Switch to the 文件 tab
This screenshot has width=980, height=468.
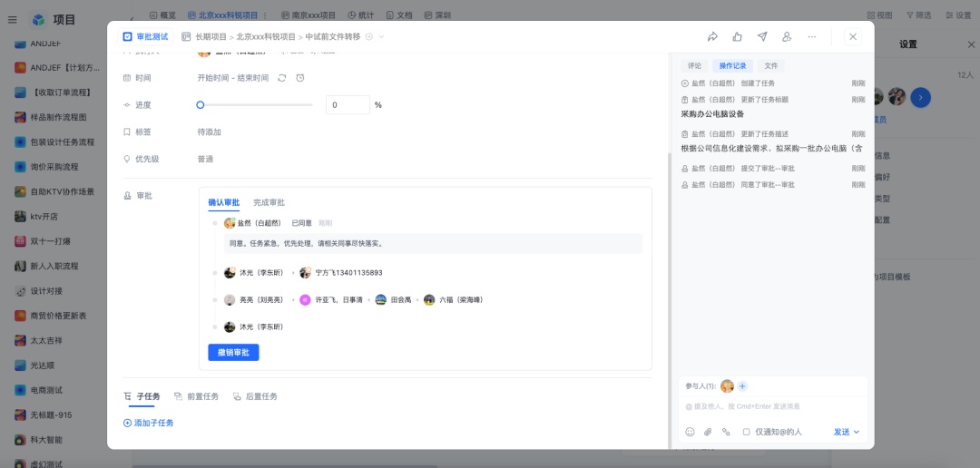771,65
